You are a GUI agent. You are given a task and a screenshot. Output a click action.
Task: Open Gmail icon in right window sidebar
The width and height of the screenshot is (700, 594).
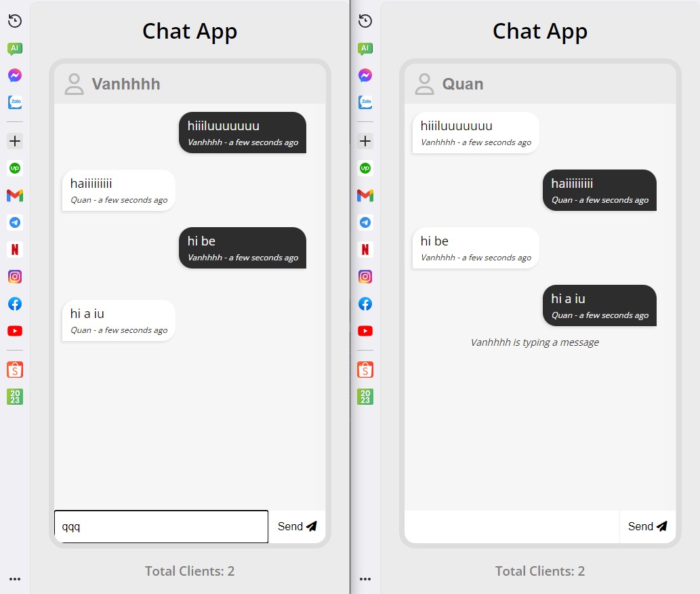pyautogui.click(x=365, y=195)
